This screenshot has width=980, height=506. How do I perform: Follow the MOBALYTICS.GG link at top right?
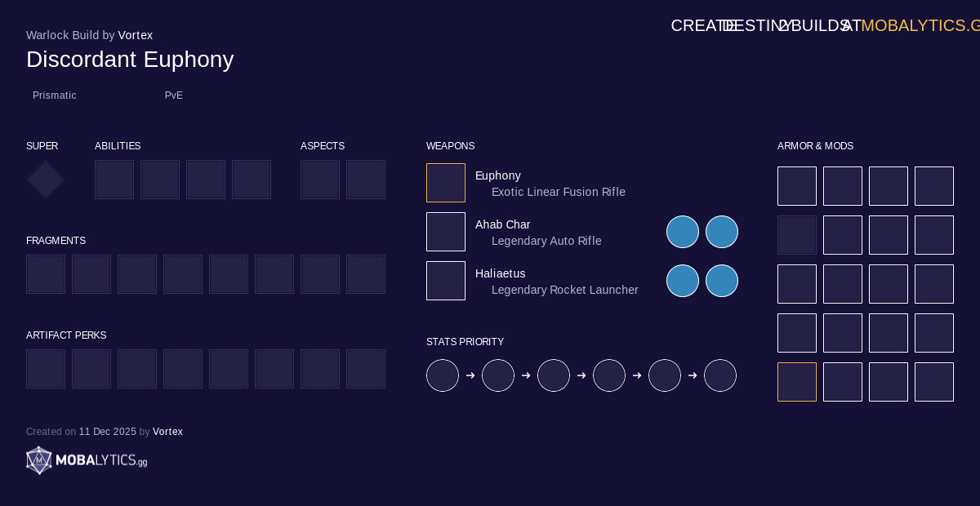[920, 25]
